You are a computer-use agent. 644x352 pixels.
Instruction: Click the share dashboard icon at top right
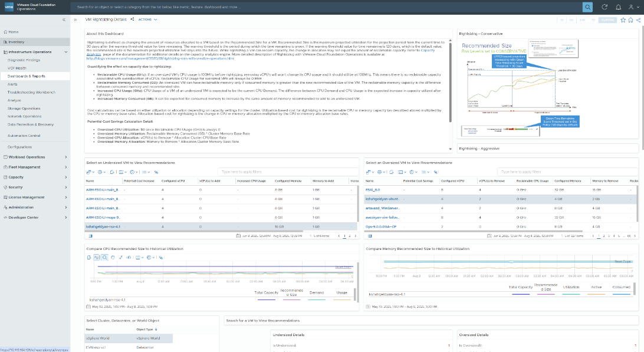tap(638, 19)
